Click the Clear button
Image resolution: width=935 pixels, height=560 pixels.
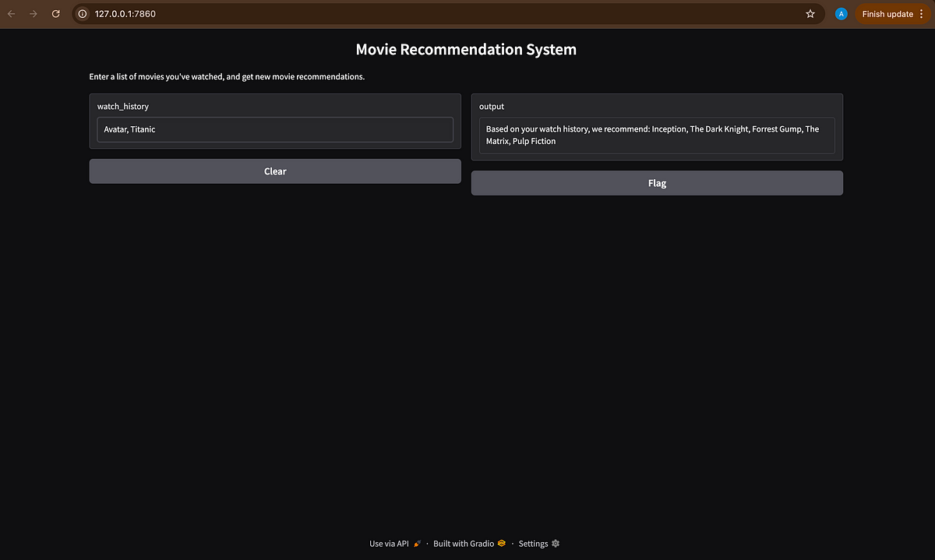pos(275,171)
